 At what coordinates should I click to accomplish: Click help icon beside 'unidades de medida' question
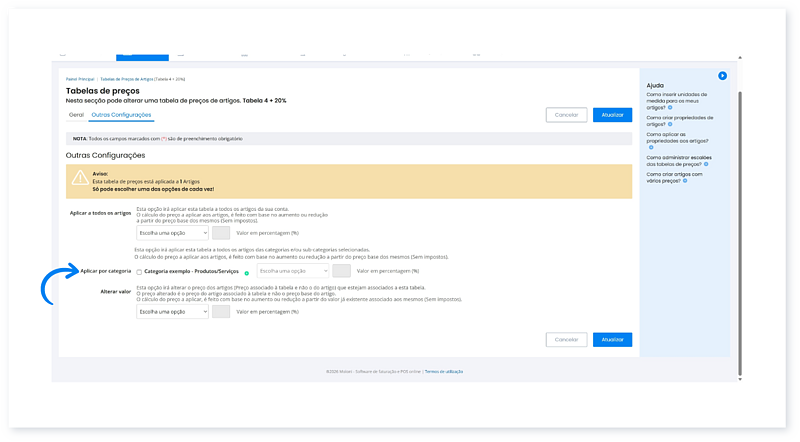[671, 108]
